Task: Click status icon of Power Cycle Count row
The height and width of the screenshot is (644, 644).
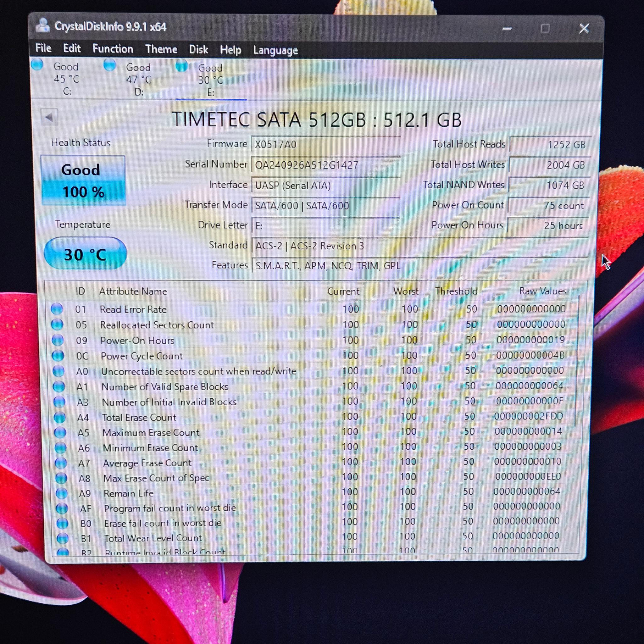Action: coord(58,355)
